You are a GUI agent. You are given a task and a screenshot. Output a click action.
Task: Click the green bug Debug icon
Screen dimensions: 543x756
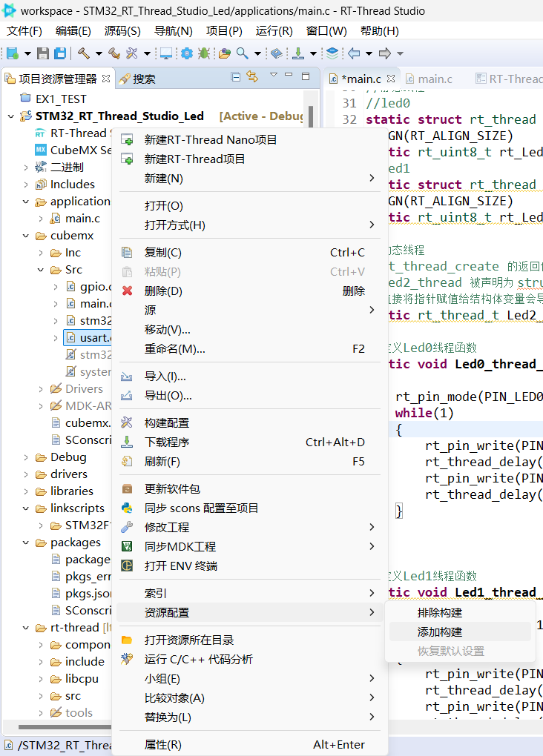point(204,53)
